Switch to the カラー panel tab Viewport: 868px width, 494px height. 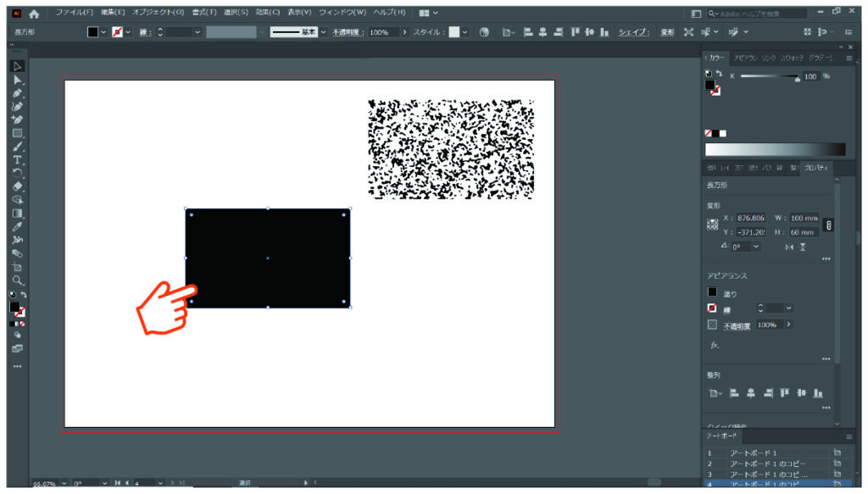click(715, 58)
